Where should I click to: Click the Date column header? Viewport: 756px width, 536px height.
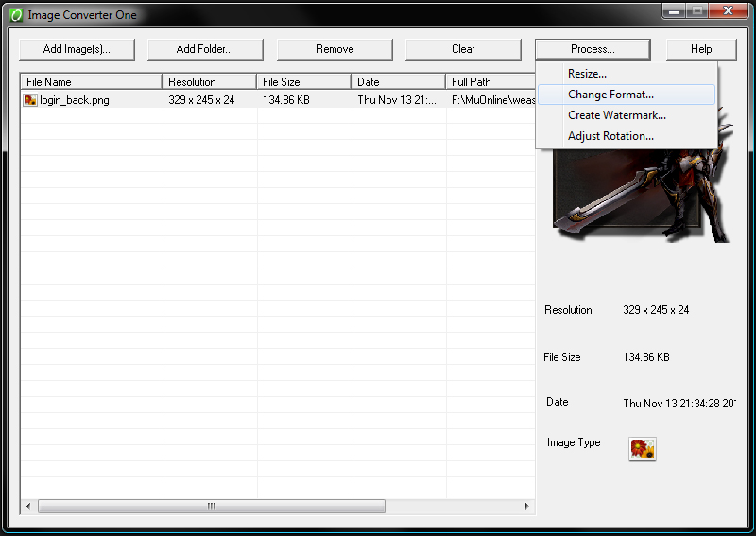(398, 82)
